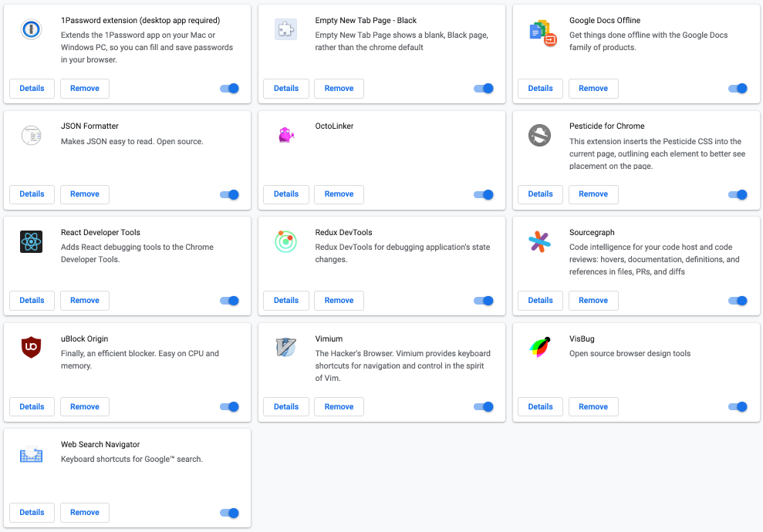The image size is (763, 532).
Task: Click the 1Password extension icon
Action: (31, 30)
